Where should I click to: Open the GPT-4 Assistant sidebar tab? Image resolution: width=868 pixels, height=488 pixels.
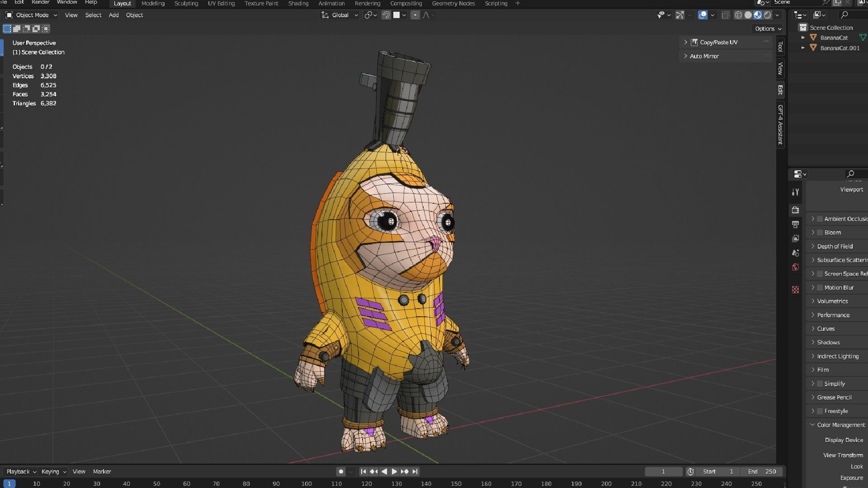[780, 124]
